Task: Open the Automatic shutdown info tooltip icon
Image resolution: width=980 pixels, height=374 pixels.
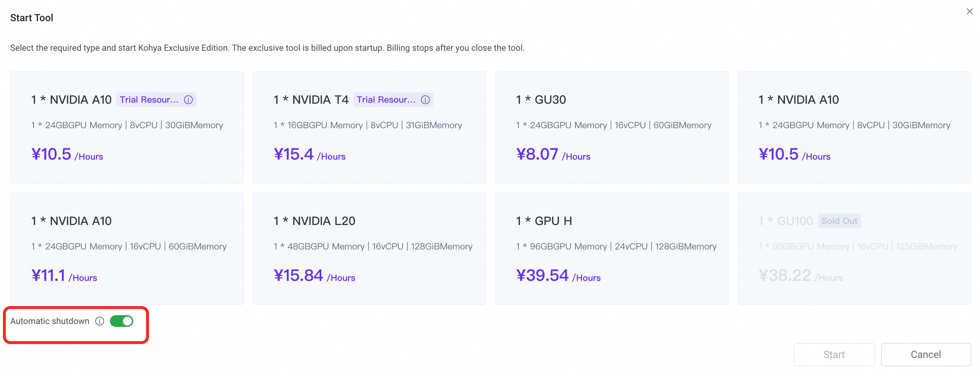Action: [100, 321]
